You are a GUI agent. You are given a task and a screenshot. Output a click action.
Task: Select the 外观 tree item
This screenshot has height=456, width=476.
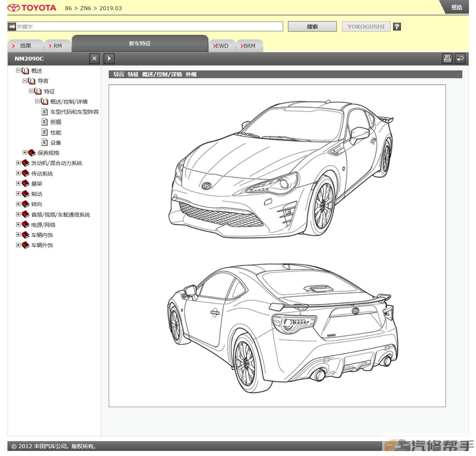point(56,122)
